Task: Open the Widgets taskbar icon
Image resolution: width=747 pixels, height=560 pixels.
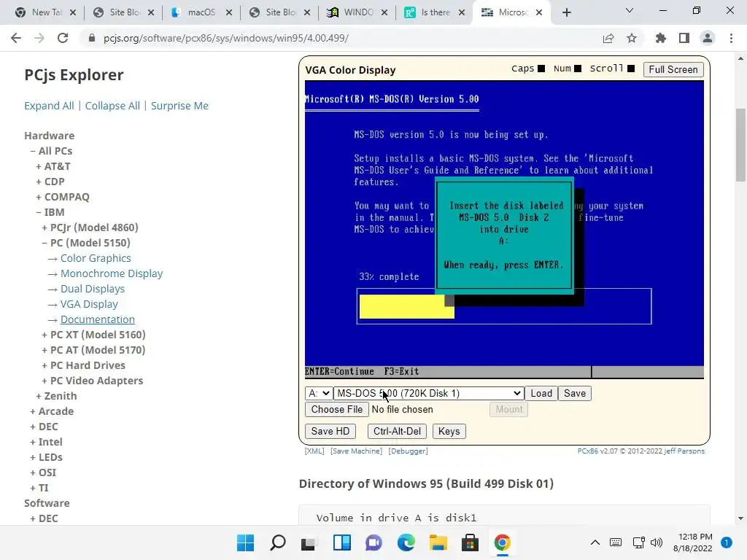Action: click(341, 542)
